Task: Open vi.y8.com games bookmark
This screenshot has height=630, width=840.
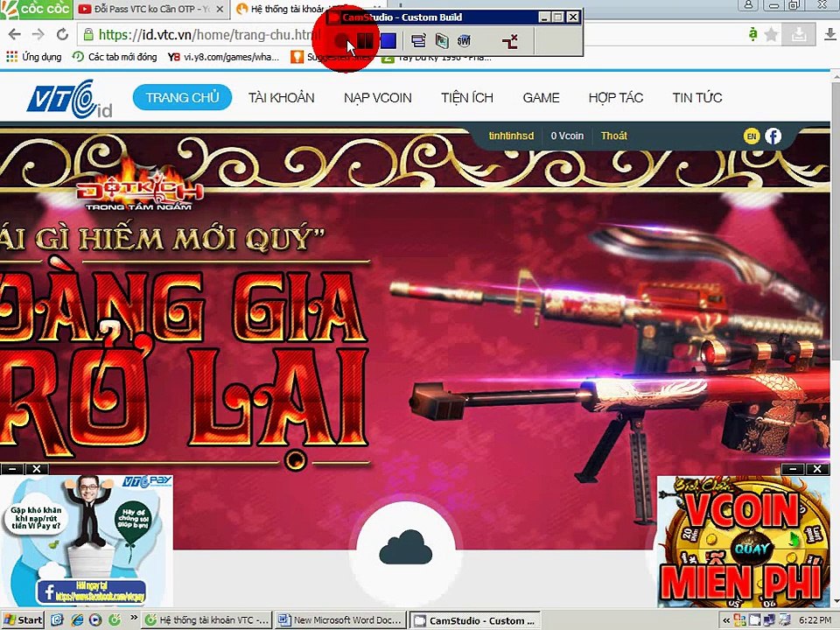Action: click(x=223, y=57)
